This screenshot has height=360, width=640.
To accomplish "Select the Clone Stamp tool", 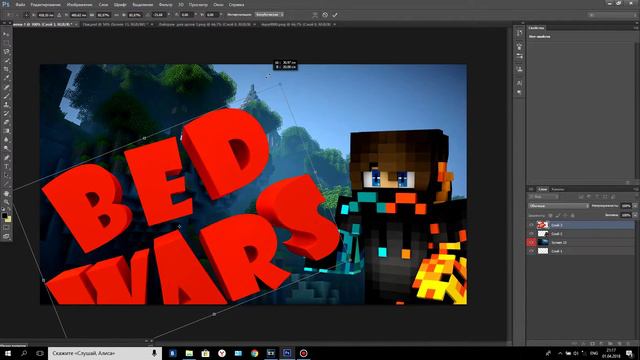I will (6, 104).
